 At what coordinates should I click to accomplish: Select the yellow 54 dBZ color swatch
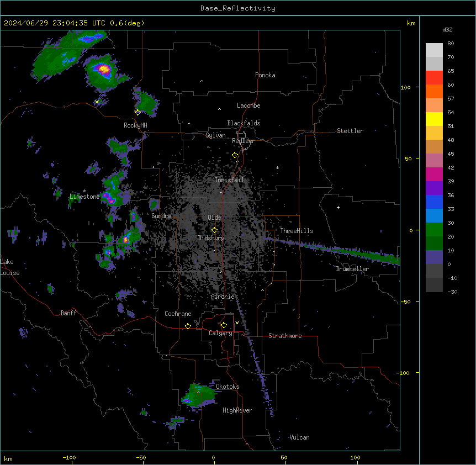(x=434, y=119)
